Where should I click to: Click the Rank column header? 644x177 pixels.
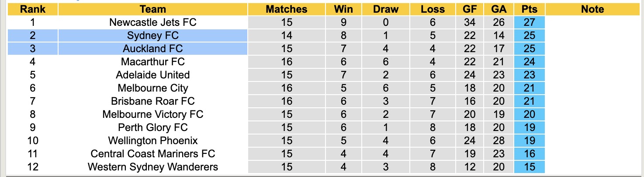coord(33,9)
